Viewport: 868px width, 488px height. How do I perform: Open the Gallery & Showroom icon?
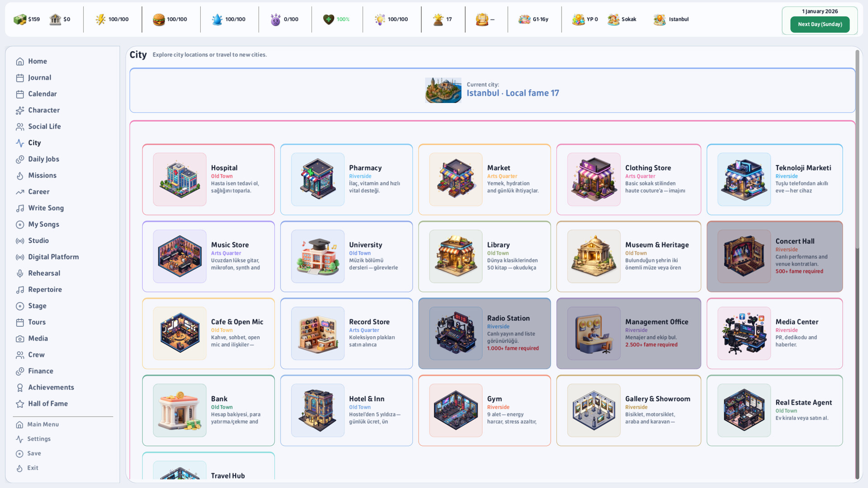coord(594,410)
